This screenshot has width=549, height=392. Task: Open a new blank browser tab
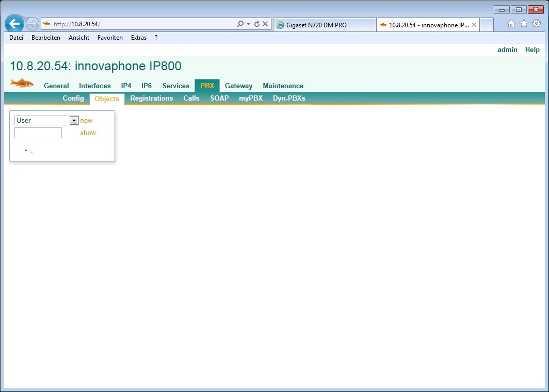487,25
